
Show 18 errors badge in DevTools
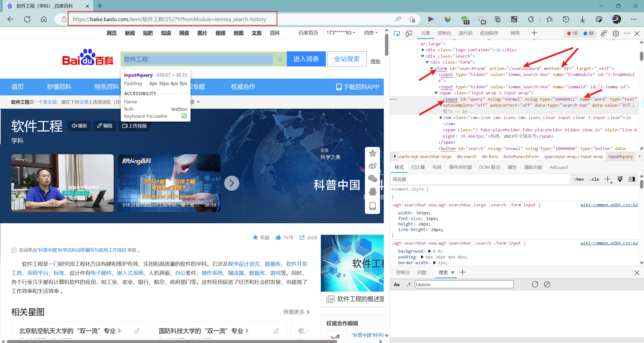(572, 33)
